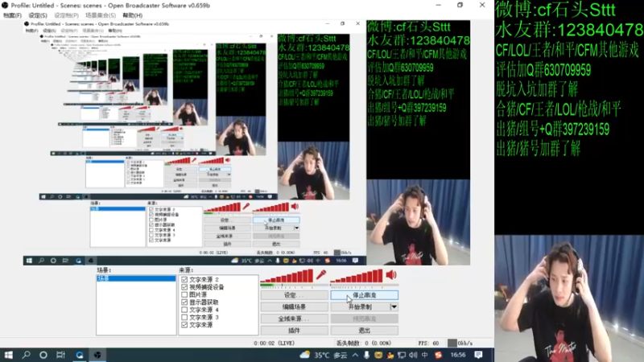This screenshot has height=362, width=644.
Task: Stop streaming with 停止串流 button
Action: tap(365, 295)
